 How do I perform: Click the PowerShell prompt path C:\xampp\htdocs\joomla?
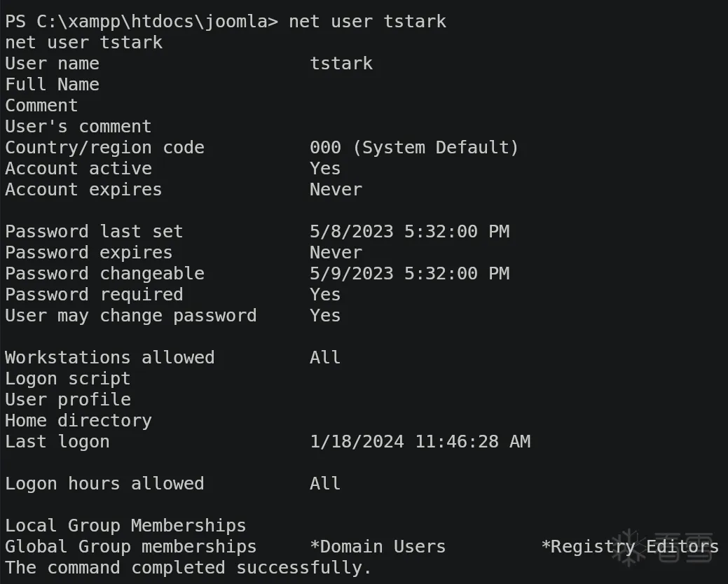(x=152, y=21)
